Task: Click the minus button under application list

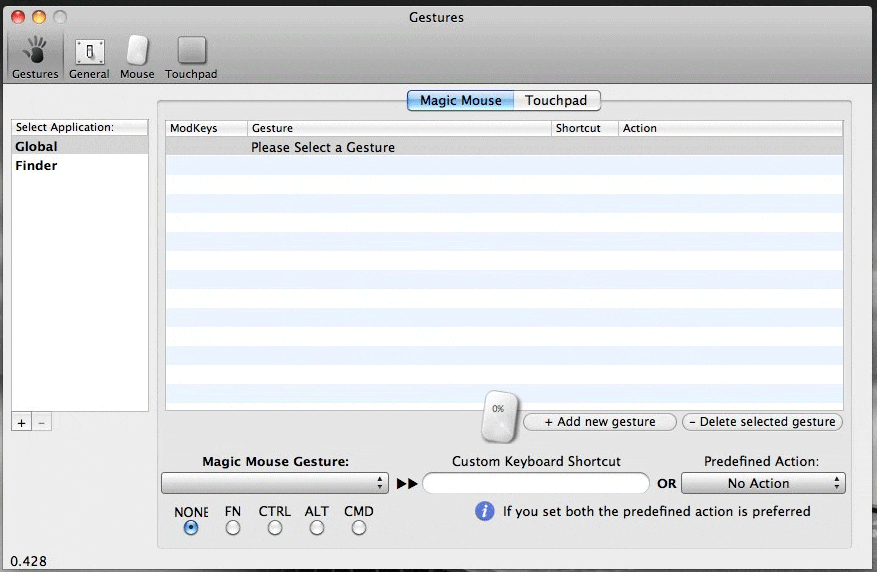Action: [41, 423]
